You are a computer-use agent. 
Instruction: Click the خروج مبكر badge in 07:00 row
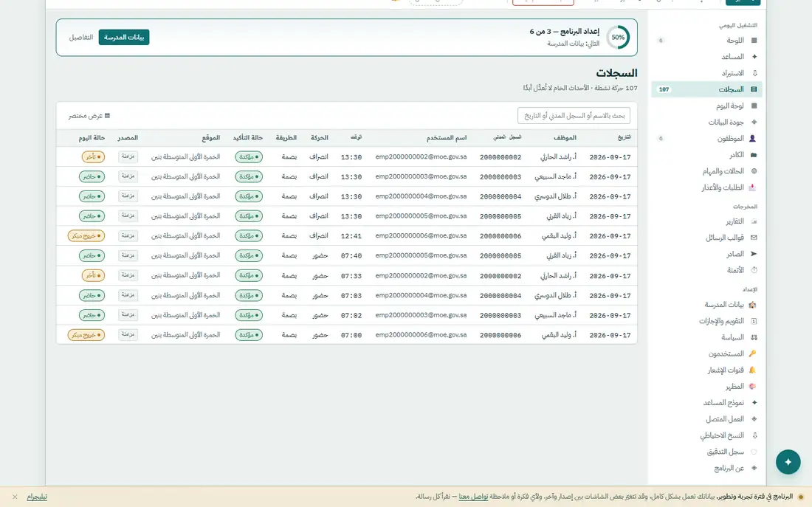click(x=86, y=335)
